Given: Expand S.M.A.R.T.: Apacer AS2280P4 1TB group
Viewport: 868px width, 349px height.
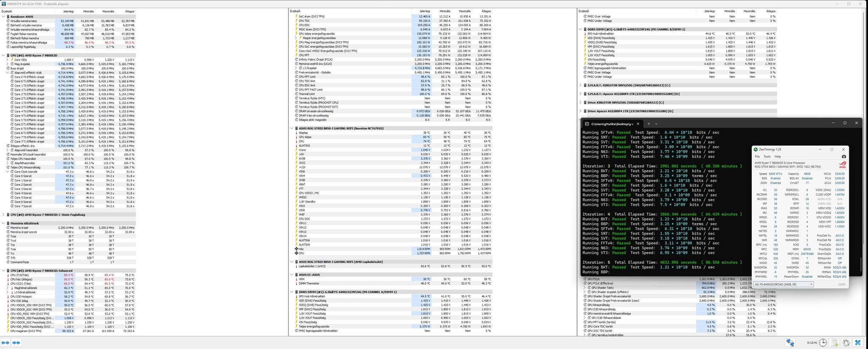Looking at the screenshot, I should pos(581,94).
